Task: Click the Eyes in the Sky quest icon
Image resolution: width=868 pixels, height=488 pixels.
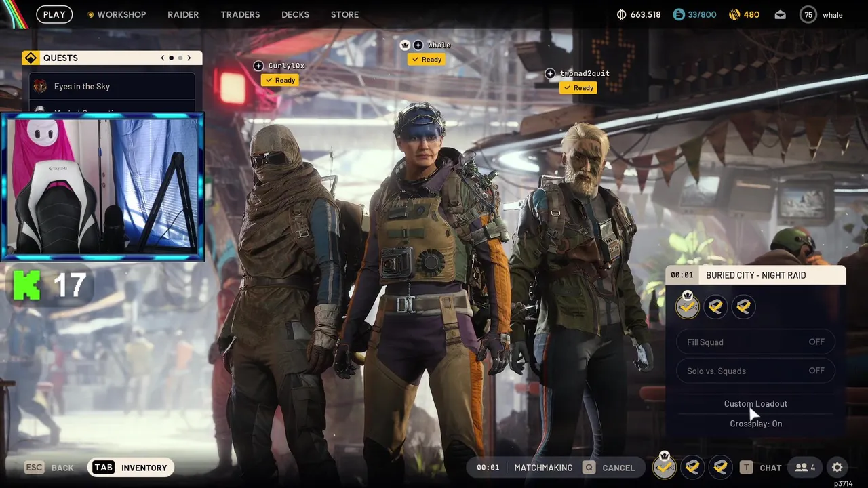Action: [40, 86]
